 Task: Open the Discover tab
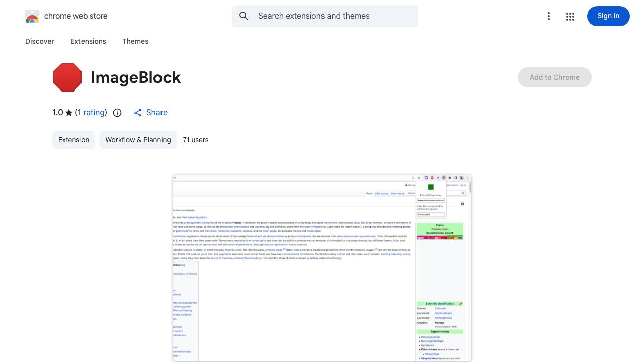pos(40,41)
